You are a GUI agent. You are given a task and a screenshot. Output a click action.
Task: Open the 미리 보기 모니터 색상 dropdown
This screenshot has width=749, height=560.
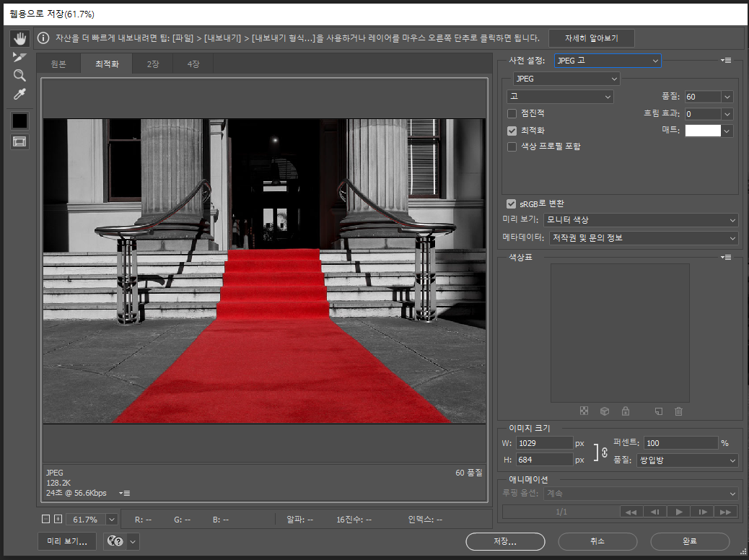tap(640, 219)
